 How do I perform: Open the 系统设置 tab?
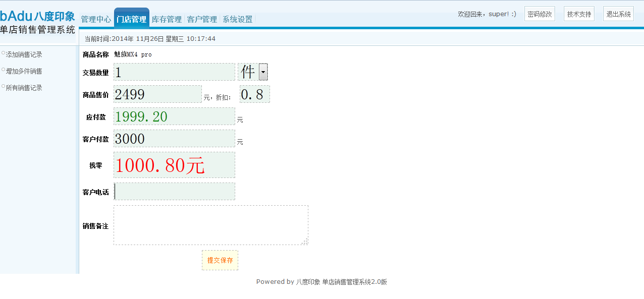(x=237, y=20)
